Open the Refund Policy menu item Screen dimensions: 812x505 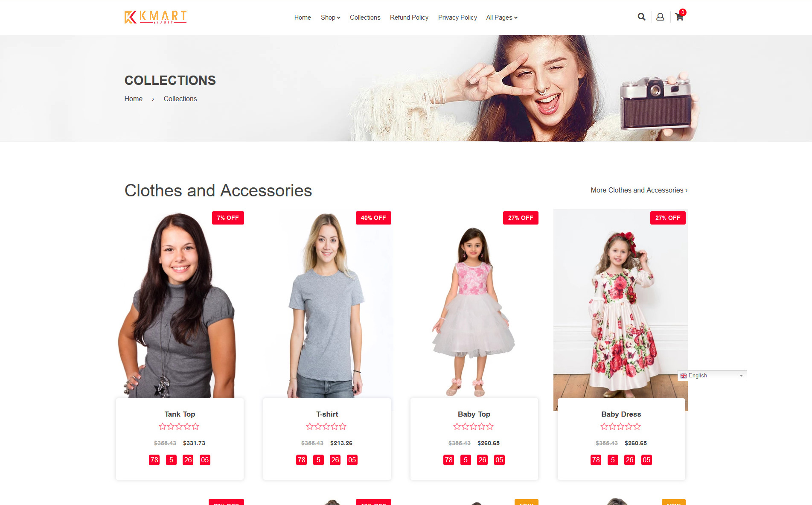coord(409,18)
